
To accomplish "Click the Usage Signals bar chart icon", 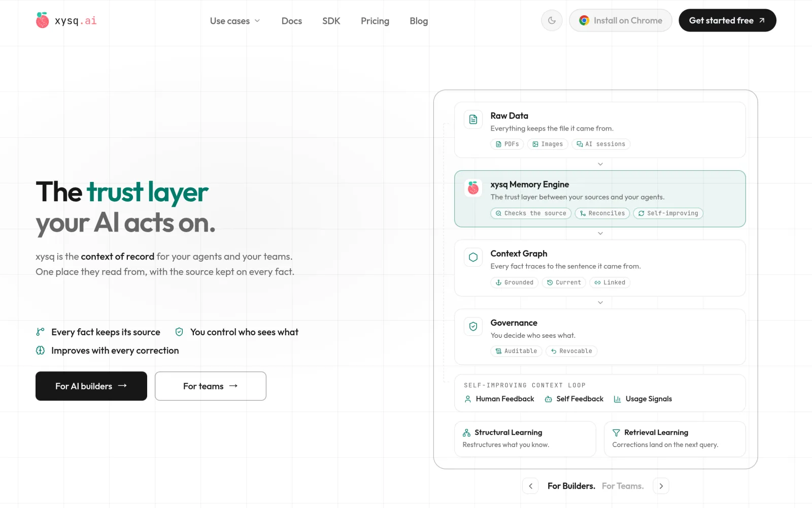I will [617, 399].
